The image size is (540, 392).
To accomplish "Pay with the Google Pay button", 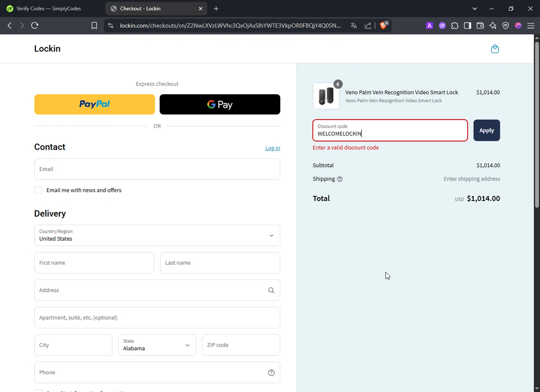I will tap(220, 104).
